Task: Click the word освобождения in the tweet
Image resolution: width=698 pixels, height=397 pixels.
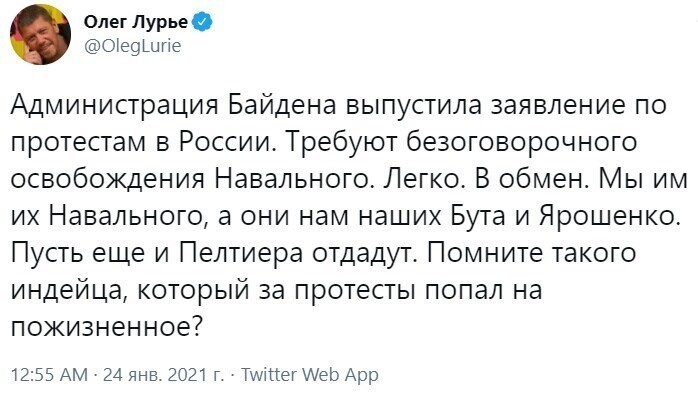Action: (x=108, y=180)
